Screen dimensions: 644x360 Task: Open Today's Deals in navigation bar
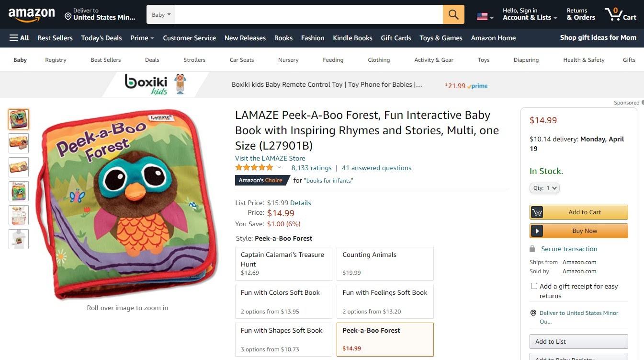point(102,38)
